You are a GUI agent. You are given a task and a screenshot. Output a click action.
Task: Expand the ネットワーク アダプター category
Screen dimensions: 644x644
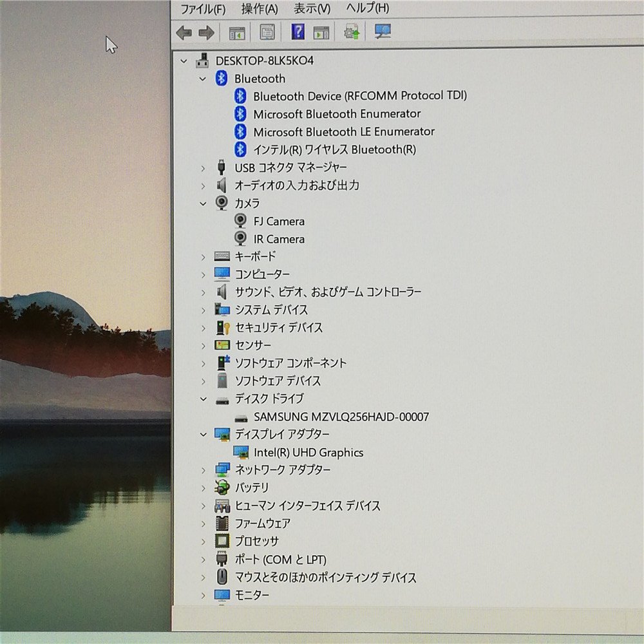tap(204, 470)
